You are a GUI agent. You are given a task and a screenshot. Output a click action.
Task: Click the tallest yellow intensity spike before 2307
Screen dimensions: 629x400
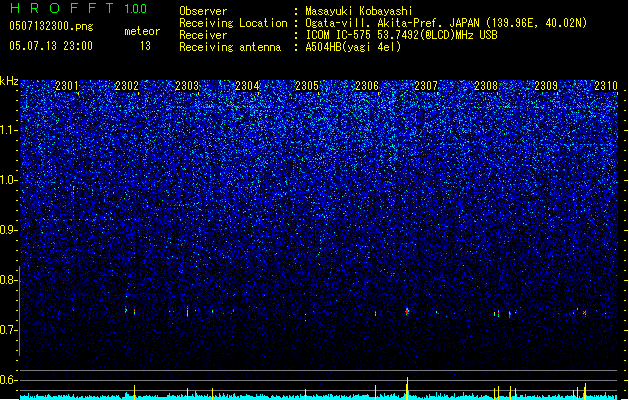coord(407,388)
